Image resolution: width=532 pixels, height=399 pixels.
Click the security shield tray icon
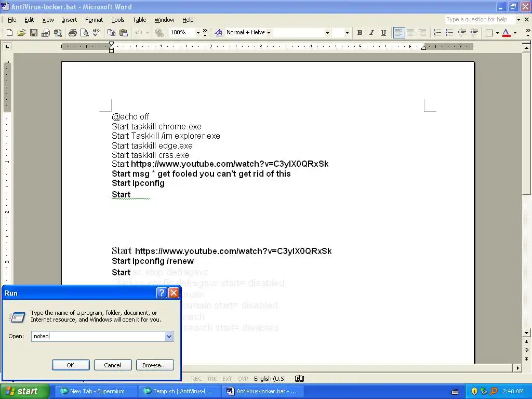(x=474, y=391)
